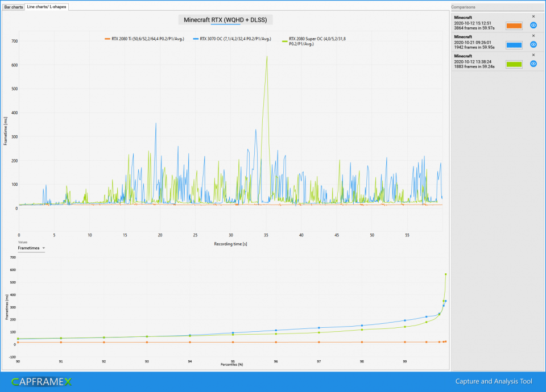This screenshot has height=392, width=546.
Task: Remove the 09:26:01 comparison with its X
Action: [533, 35]
